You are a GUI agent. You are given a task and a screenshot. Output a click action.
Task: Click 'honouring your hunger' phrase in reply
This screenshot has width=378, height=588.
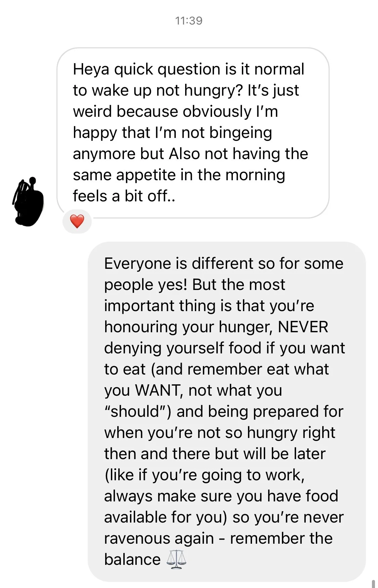[x=188, y=327]
